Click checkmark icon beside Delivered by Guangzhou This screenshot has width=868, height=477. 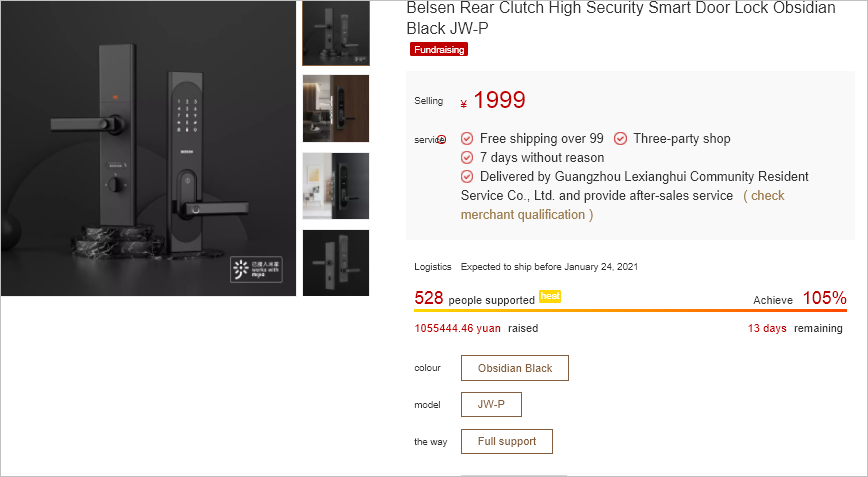point(467,177)
